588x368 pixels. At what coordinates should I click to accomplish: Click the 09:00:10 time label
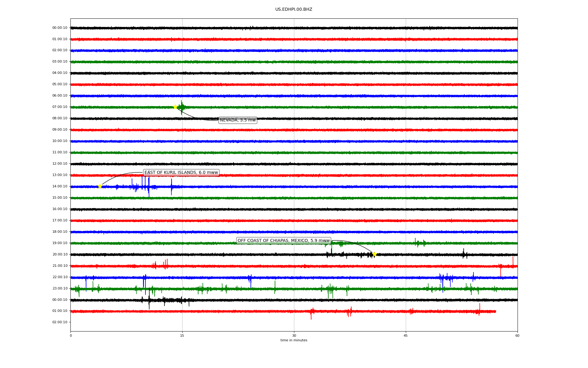click(60, 130)
